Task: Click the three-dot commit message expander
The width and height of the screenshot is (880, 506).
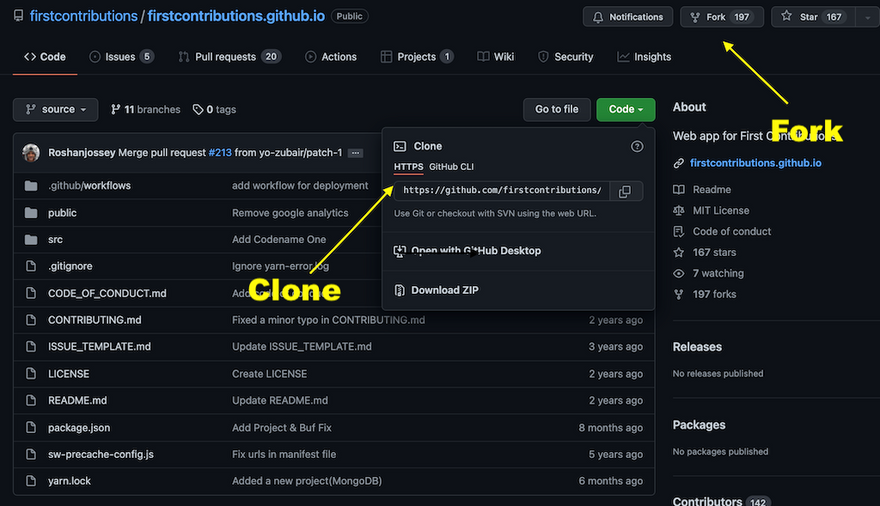Action: pyautogui.click(x=356, y=153)
